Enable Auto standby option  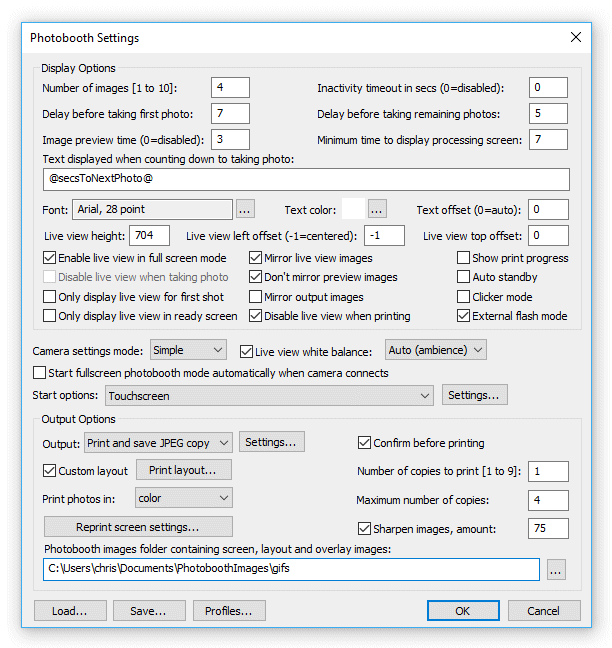464,277
